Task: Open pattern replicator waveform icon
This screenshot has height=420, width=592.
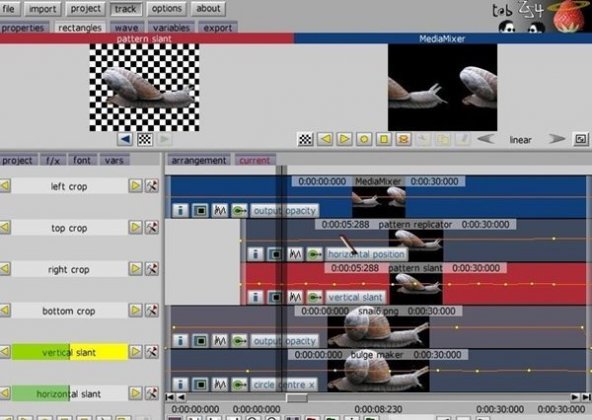Action: 295,254
